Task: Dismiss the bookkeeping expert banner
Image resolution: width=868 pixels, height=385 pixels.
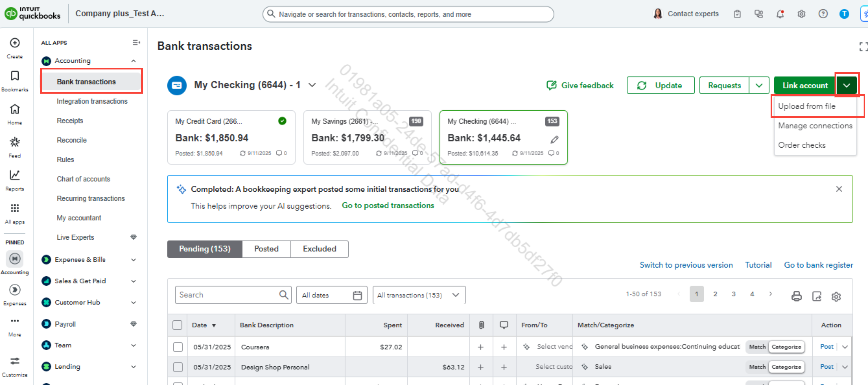Action: tap(839, 189)
